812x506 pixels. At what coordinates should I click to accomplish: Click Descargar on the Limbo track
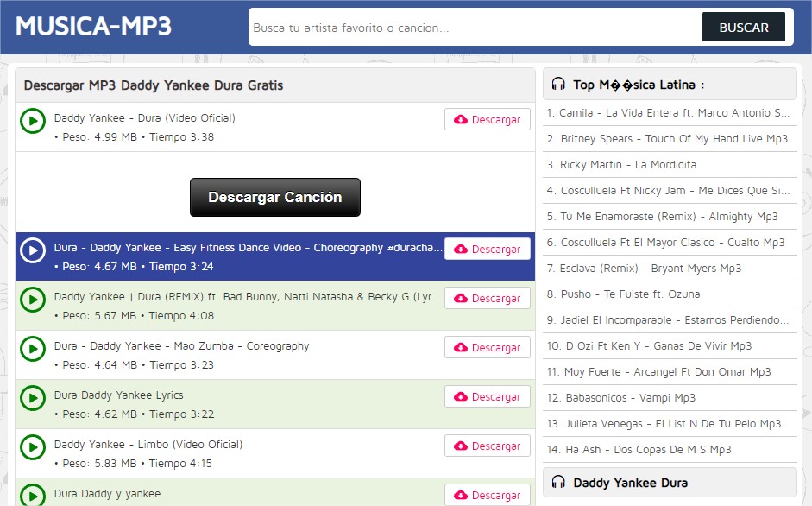coord(487,446)
